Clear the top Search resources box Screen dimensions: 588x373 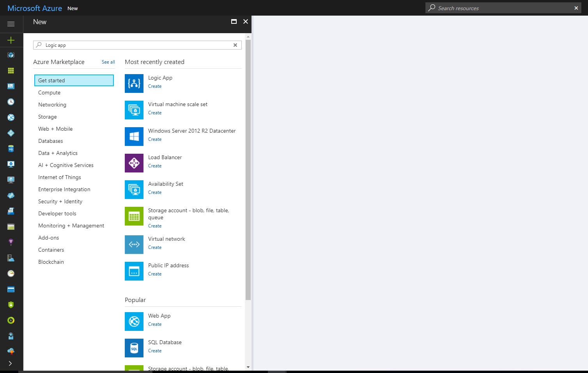click(576, 8)
